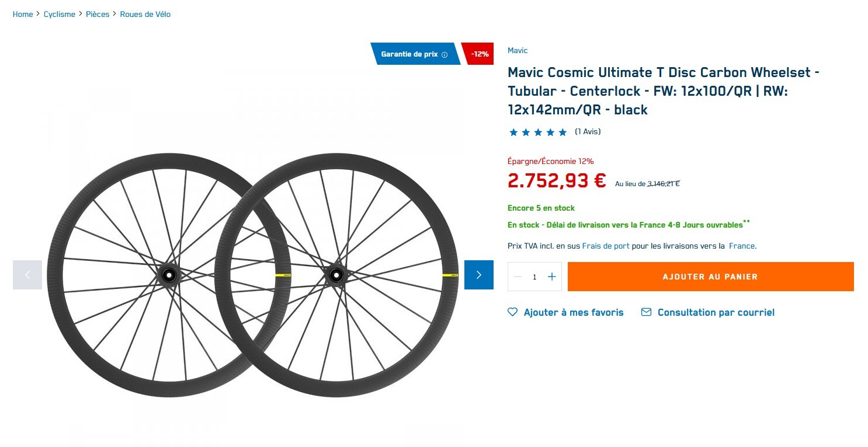Click the price guarantee info icon
Image resolution: width=868 pixels, height=447 pixels.
(445, 55)
